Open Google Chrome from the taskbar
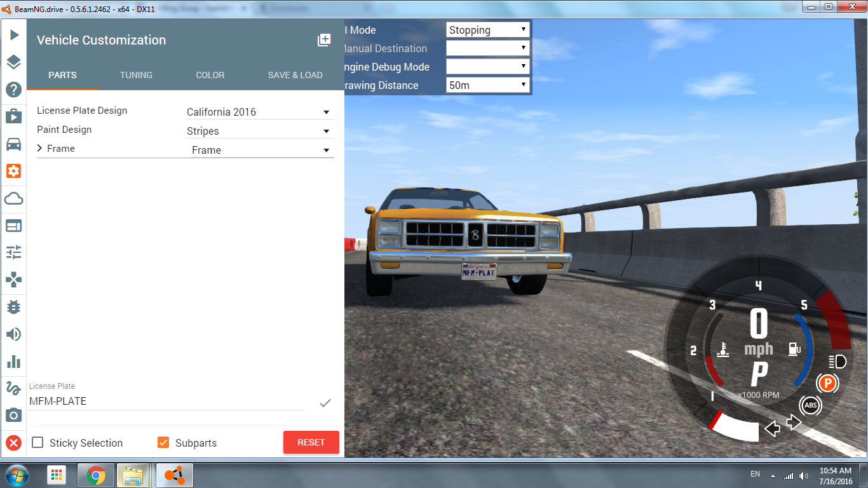This screenshot has height=488, width=868. tap(96, 475)
